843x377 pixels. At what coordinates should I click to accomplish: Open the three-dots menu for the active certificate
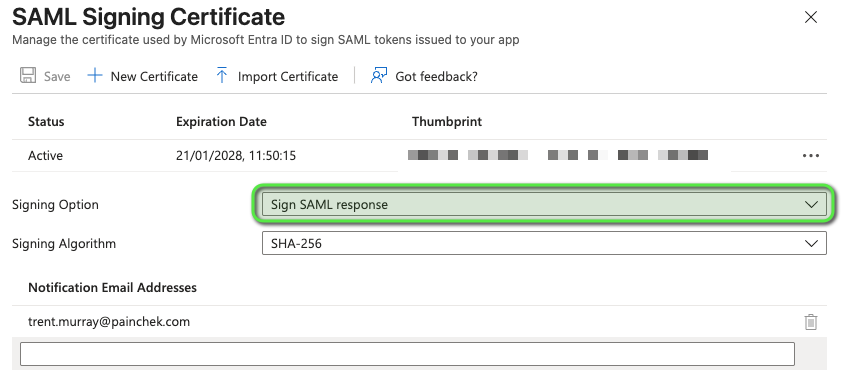[811, 156]
